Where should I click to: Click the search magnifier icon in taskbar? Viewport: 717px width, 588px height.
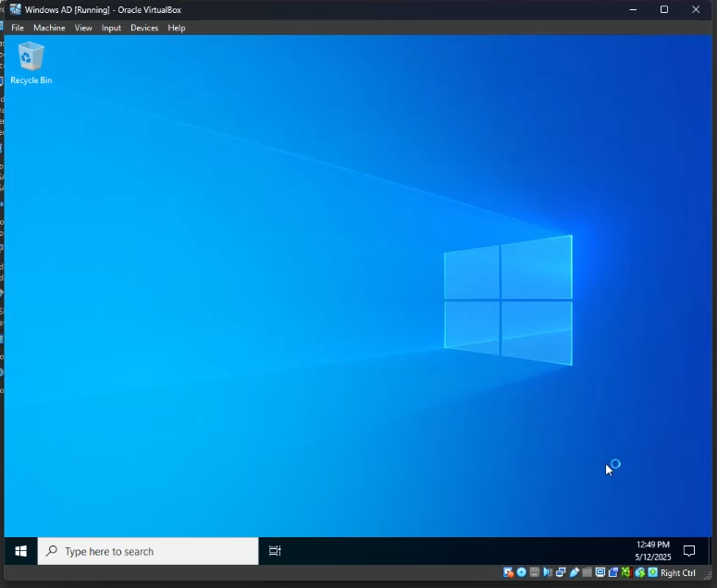(52, 550)
